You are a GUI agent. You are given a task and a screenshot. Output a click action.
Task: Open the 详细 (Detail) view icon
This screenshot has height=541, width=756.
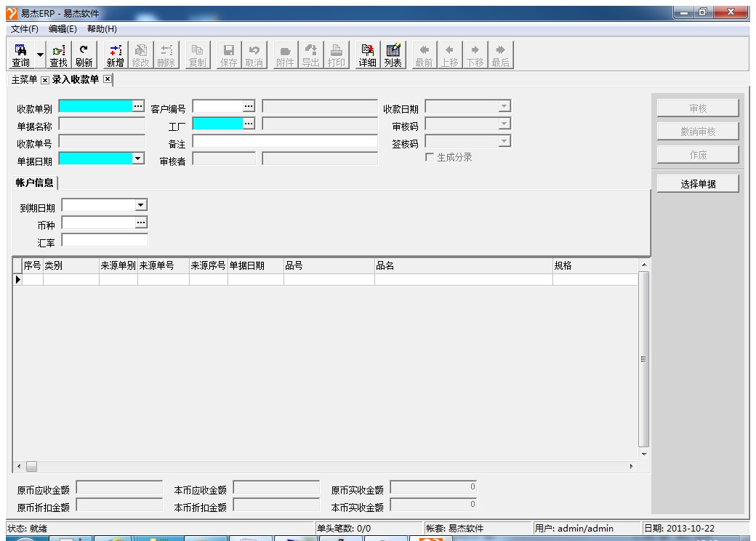coord(367,55)
